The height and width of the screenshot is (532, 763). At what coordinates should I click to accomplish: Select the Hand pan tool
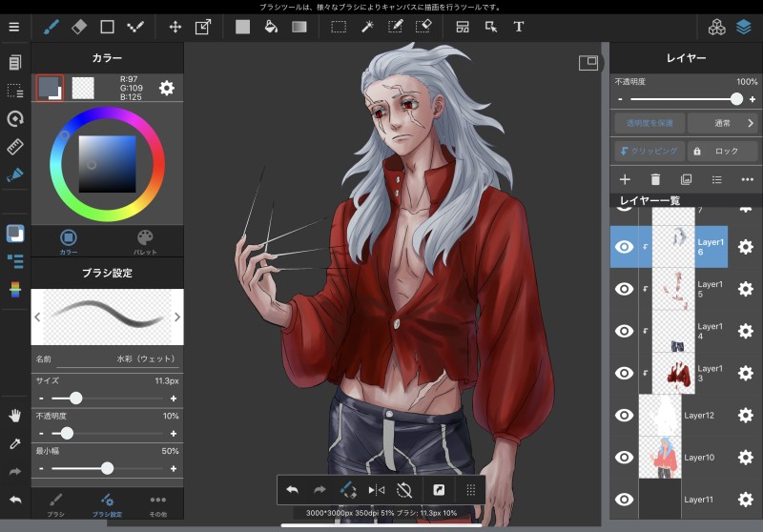click(x=15, y=416)
